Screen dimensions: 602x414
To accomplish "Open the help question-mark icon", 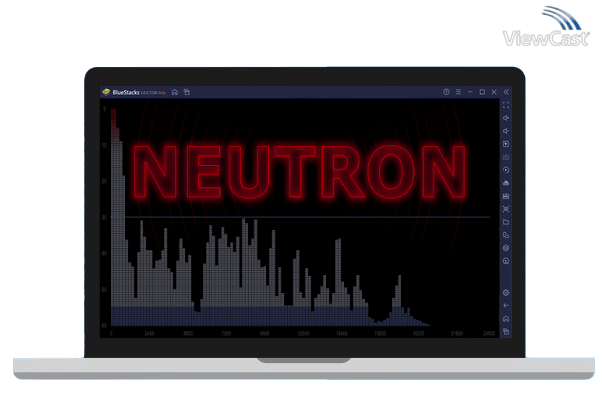I will 446,92.
